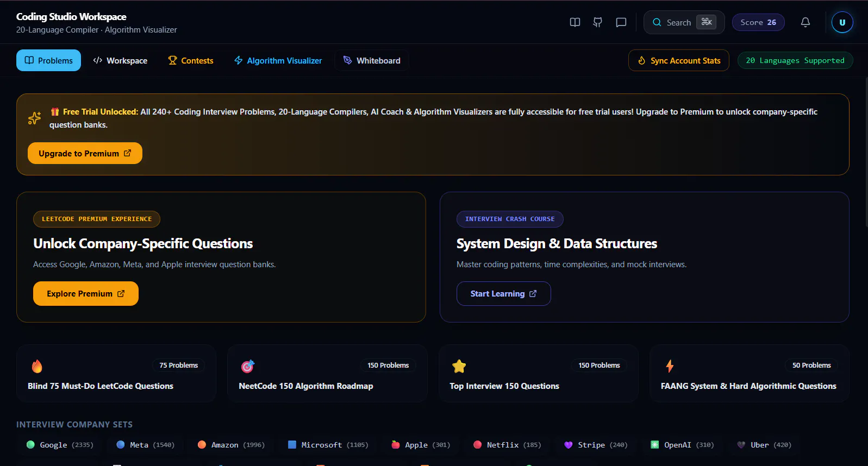Click the red apple icon on Apple chip

coord(396,444)
